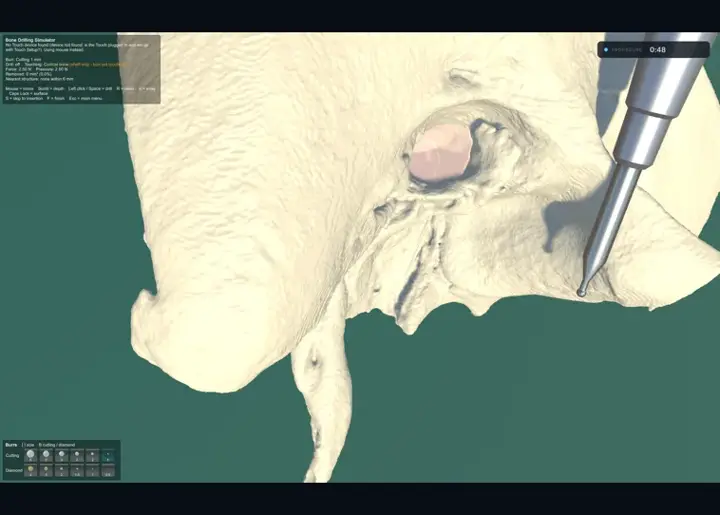Select the highlighted smallest Cutting burr

108,455
